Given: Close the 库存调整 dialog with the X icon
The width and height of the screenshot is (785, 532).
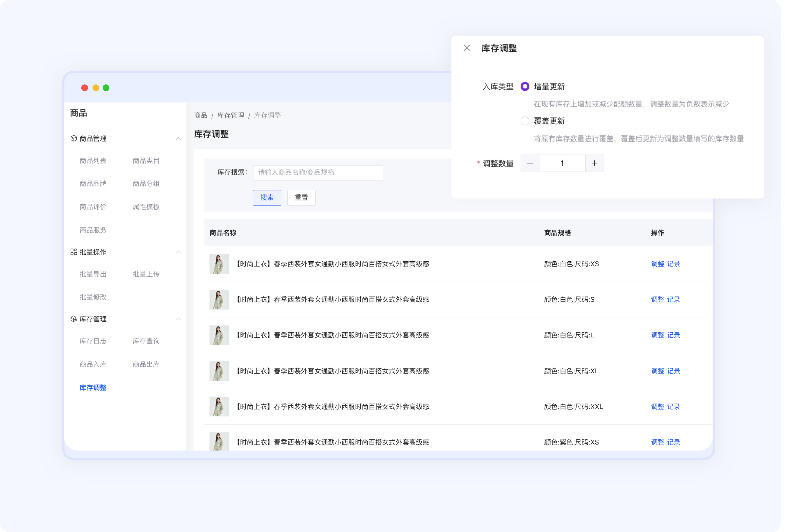Looking at the screenshot, I should 467,48.
